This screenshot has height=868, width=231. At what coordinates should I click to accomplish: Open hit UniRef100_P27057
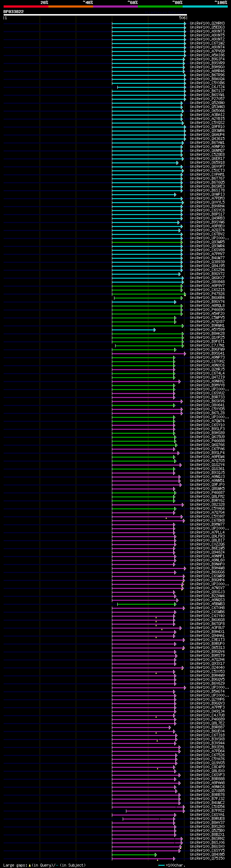point(207,99)
